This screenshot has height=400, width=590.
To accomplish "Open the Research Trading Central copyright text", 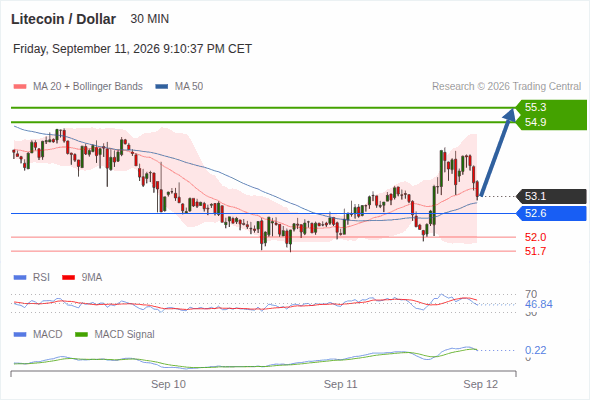I will click(506, 87).
